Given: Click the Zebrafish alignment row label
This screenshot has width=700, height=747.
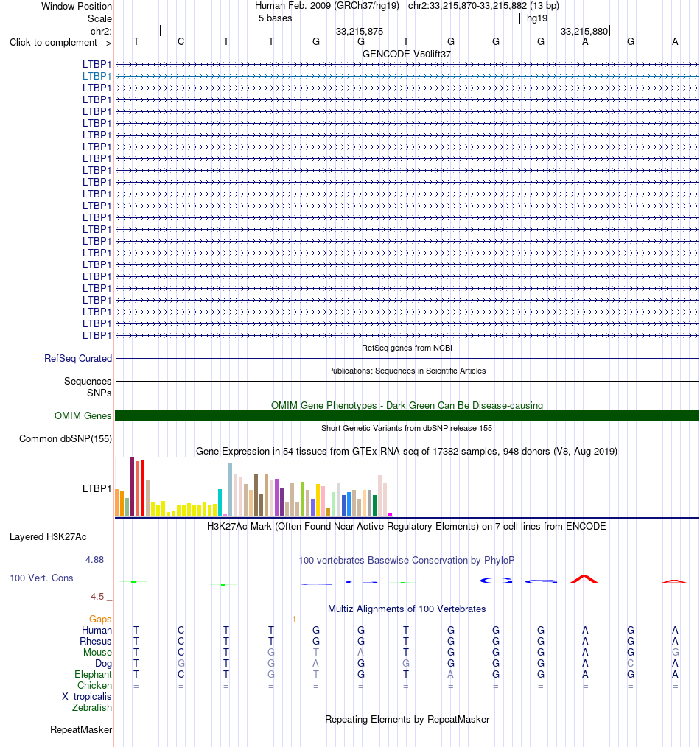Looking at the screenshot, I should coord(92,707).
